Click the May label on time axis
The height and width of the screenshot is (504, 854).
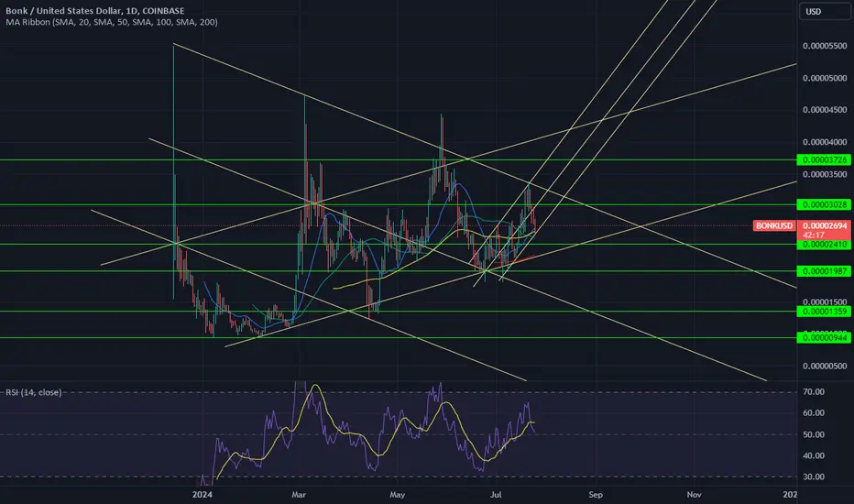pos(397,495)
